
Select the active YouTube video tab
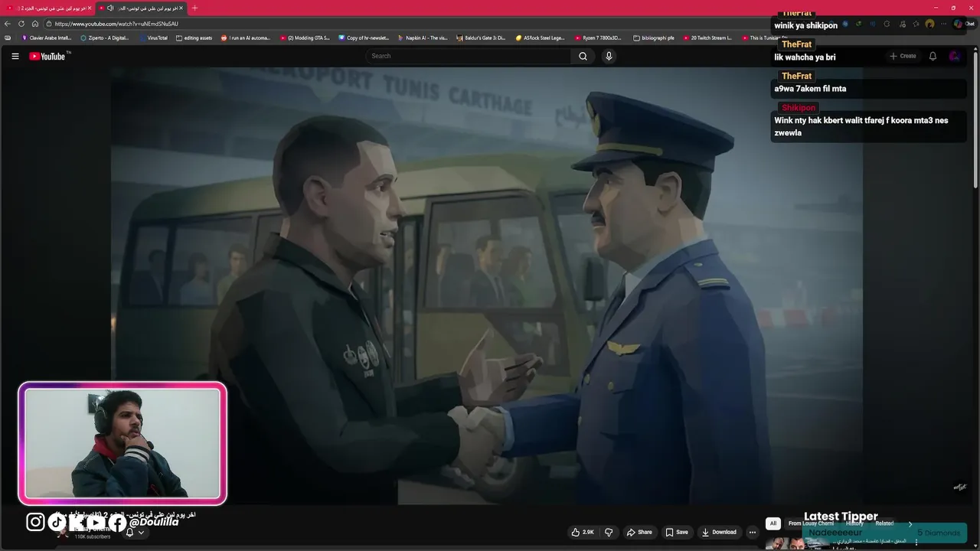pyautogui.click(x=142, y=8)
